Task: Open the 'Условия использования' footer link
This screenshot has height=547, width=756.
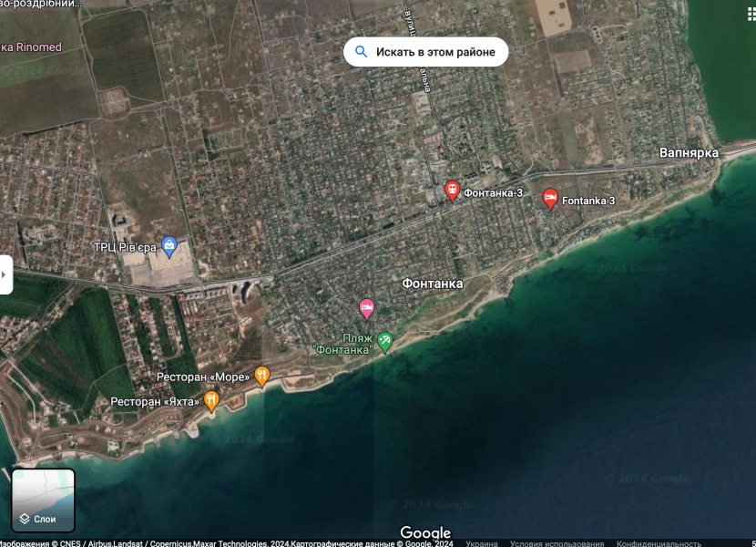Action: pyautogui.click(x=556, y=543)
